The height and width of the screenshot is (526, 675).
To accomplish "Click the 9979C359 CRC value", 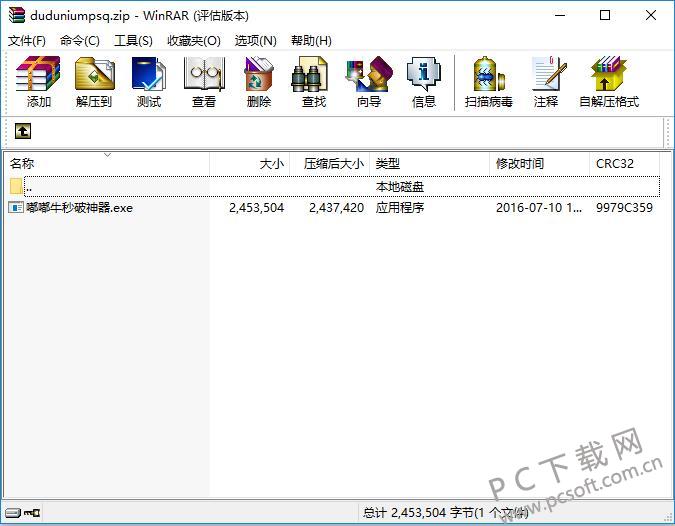I will coord(624,208).
